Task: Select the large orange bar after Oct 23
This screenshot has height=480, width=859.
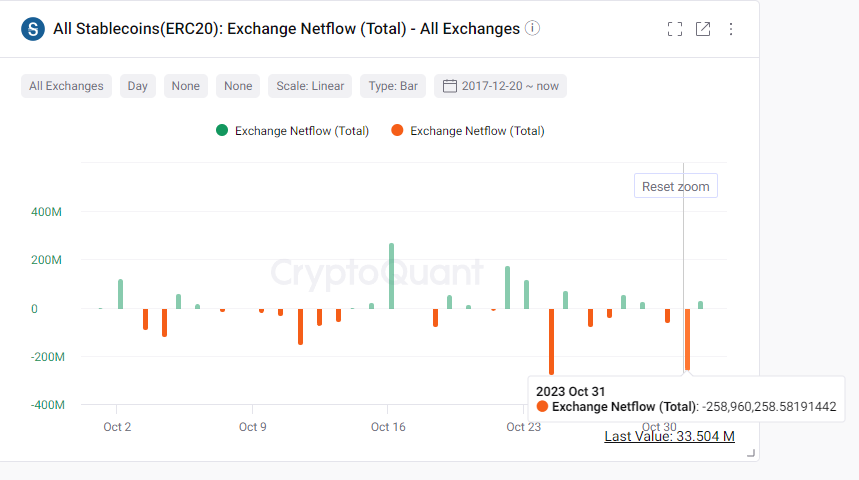Action: (551, 341)
